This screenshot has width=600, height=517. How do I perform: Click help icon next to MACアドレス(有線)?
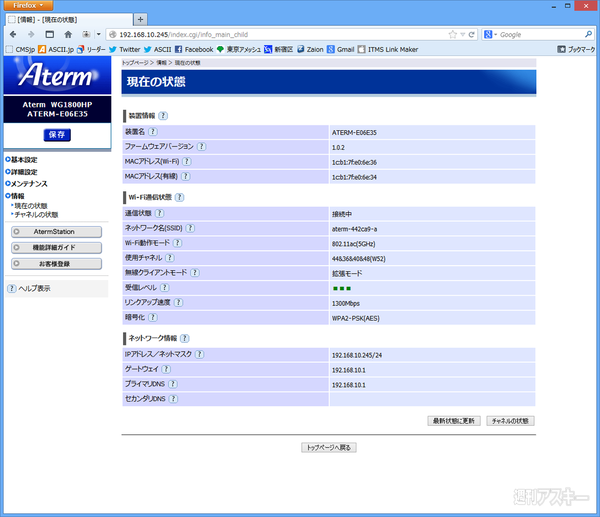click(x=185, y=176)
